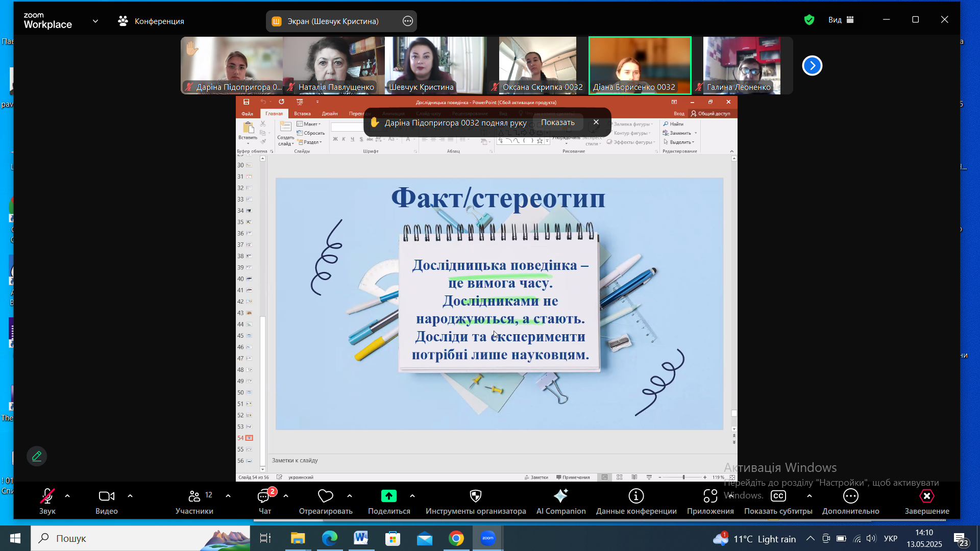
Task: Select Наталія Павлущенко video thumbnail
Action: 334,65
